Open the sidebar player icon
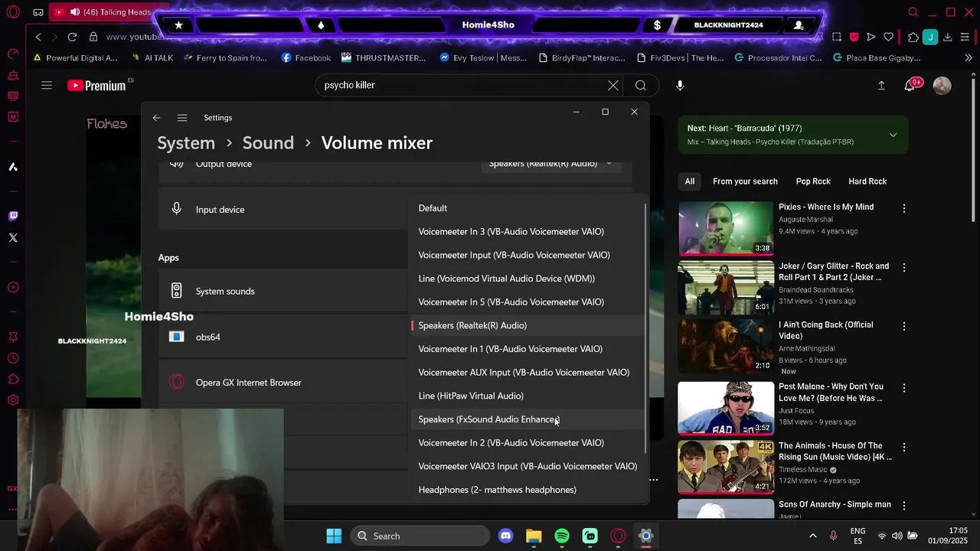The image size is (980, 551). click(x=13, y=288)
